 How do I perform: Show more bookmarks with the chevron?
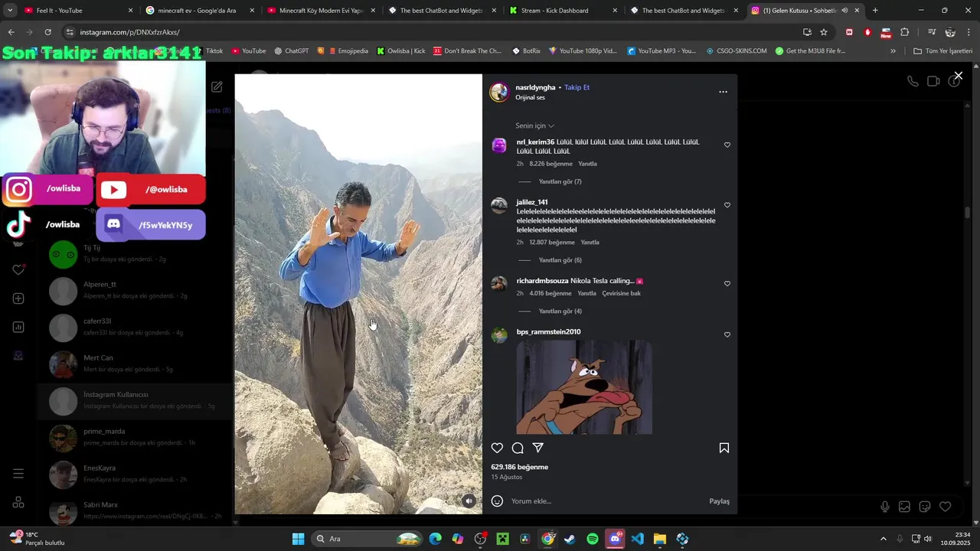coord(893,51)
